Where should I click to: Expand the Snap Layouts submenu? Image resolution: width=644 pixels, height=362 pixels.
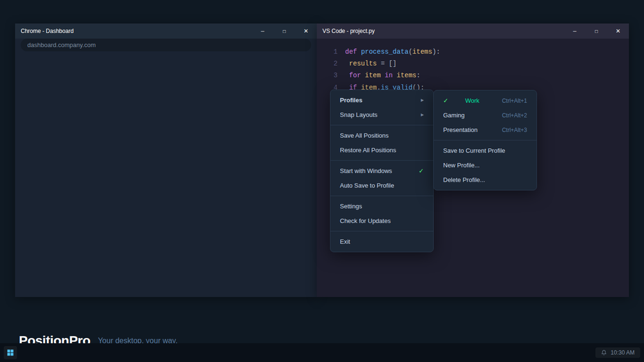click(381, 115)
